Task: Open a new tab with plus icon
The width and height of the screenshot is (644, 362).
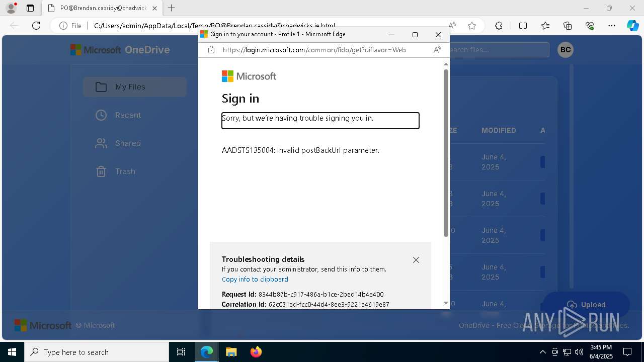Action: coord(172,8)
